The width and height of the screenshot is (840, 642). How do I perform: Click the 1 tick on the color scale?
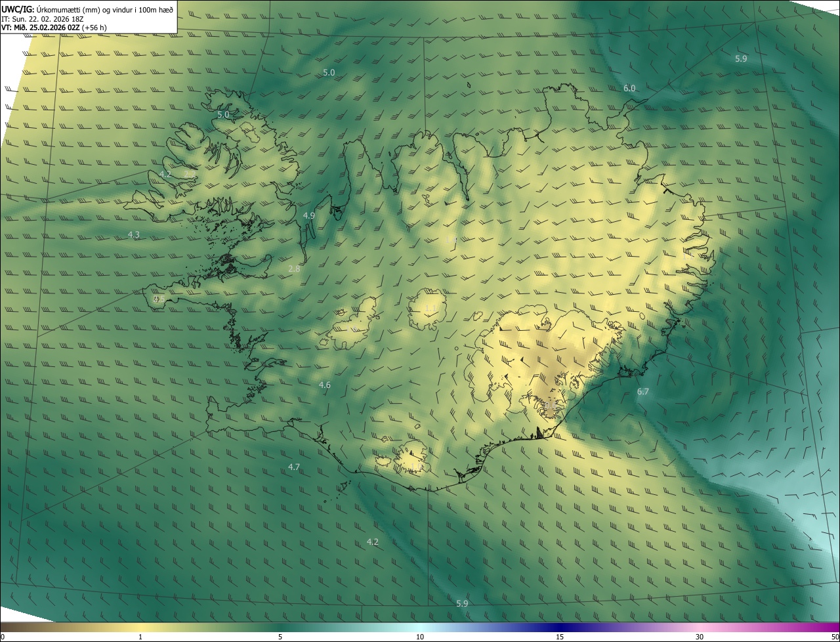[140, 637]
